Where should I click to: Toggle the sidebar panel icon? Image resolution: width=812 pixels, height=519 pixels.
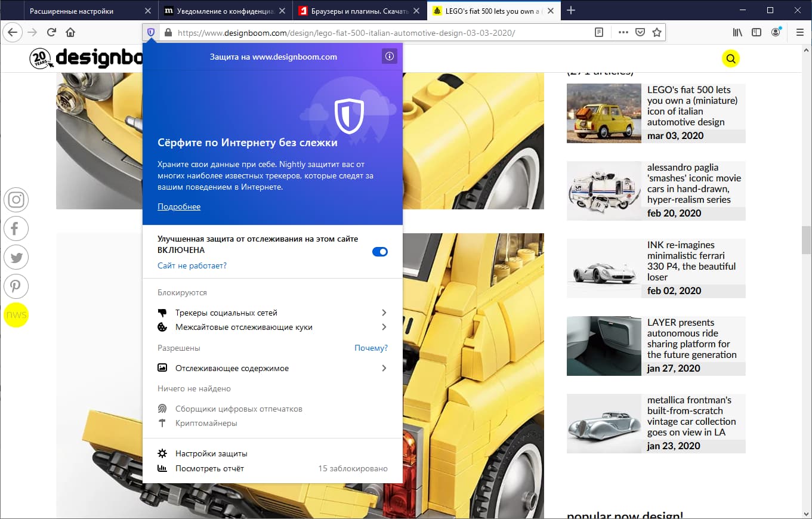756,33
